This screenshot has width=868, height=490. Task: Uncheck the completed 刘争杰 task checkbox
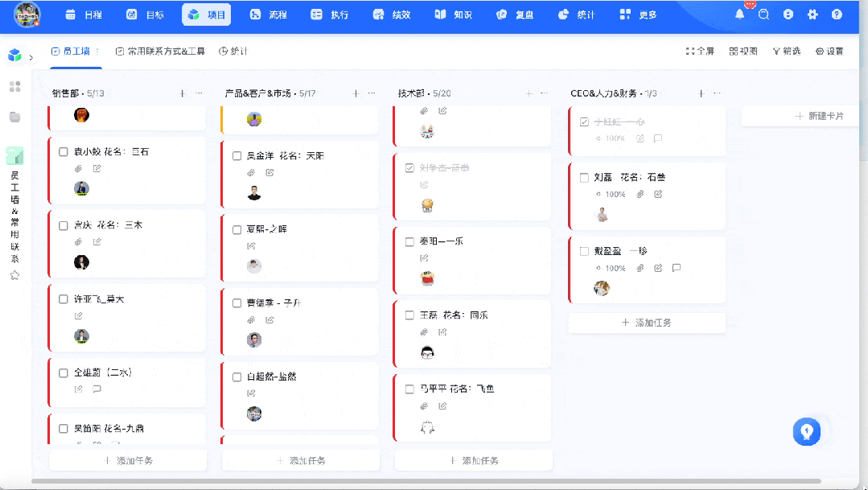[409, 168]
